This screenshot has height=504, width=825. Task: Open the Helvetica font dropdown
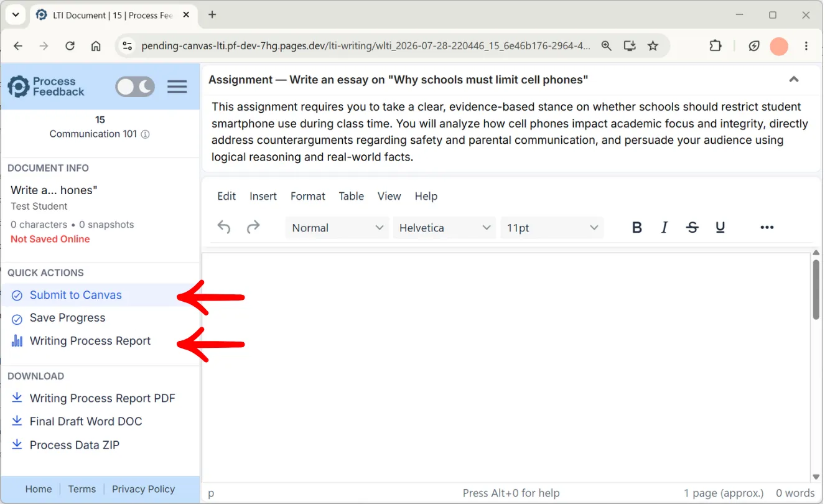pyautogui.click(x=444, y=228)
